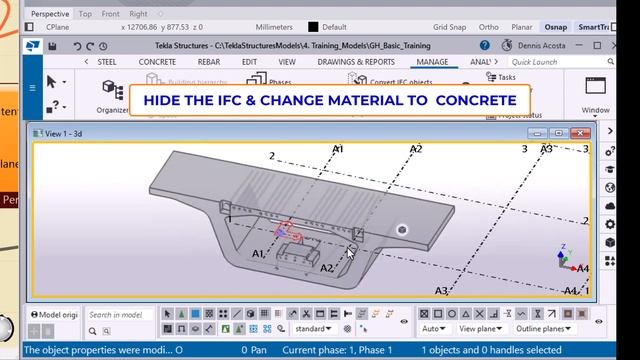Toggle snapping toolbar eye visibility icon
The height and width of the screenshot is (360, 640).
pyautogui.click(x=599, y=322)
